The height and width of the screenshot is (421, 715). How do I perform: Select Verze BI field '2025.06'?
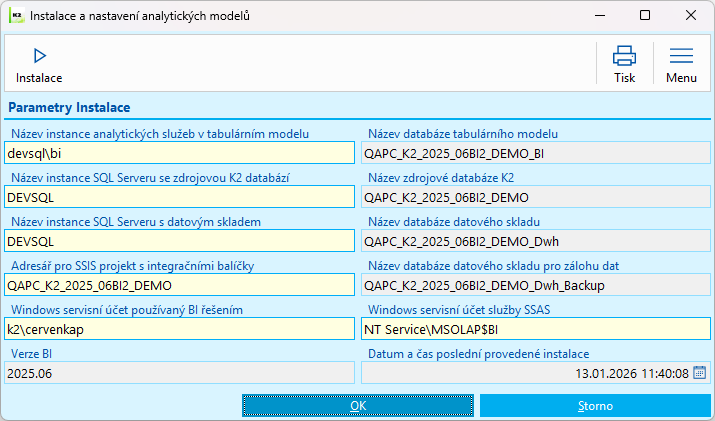(179, 373)
